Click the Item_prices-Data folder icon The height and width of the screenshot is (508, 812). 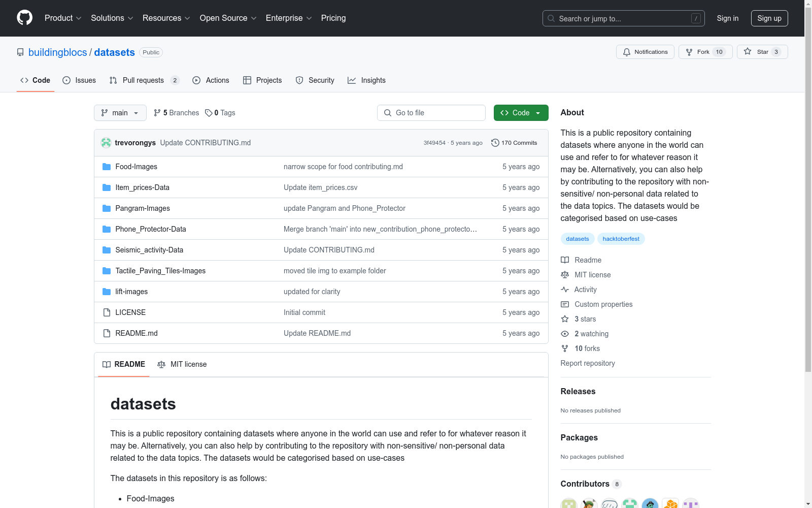tap(107, 187)
